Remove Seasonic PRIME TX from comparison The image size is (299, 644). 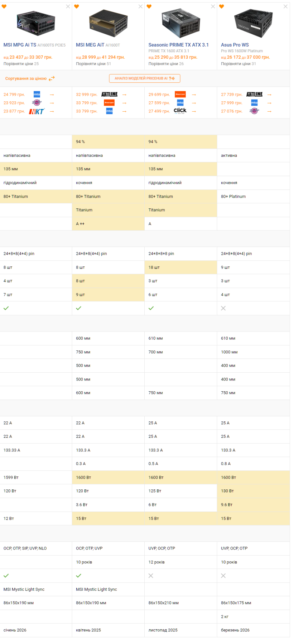coord(213,6)
